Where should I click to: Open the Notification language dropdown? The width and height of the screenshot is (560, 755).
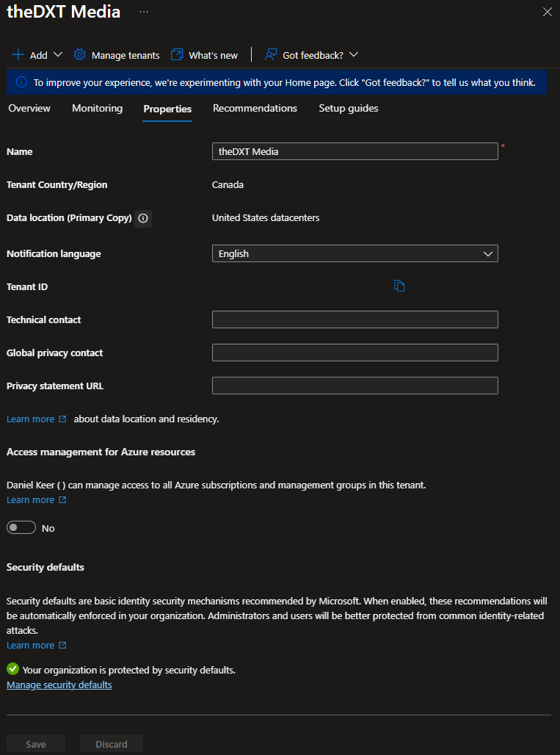click(355, 253)
